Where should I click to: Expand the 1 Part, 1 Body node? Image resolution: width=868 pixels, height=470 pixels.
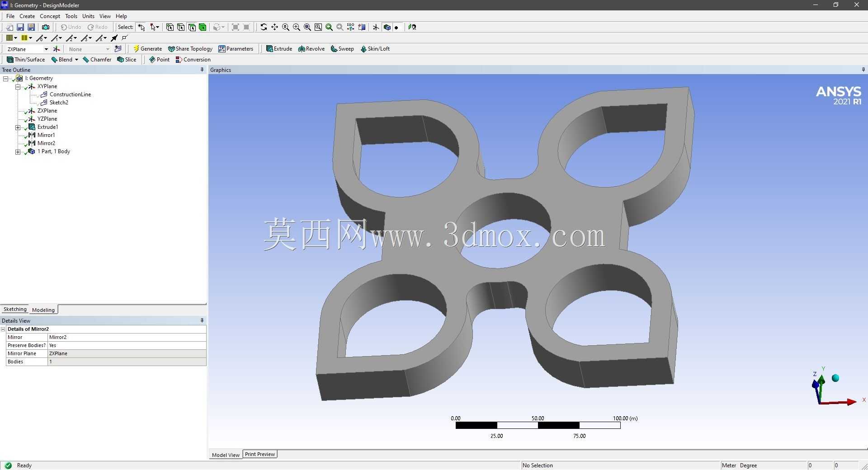point(18,152)
